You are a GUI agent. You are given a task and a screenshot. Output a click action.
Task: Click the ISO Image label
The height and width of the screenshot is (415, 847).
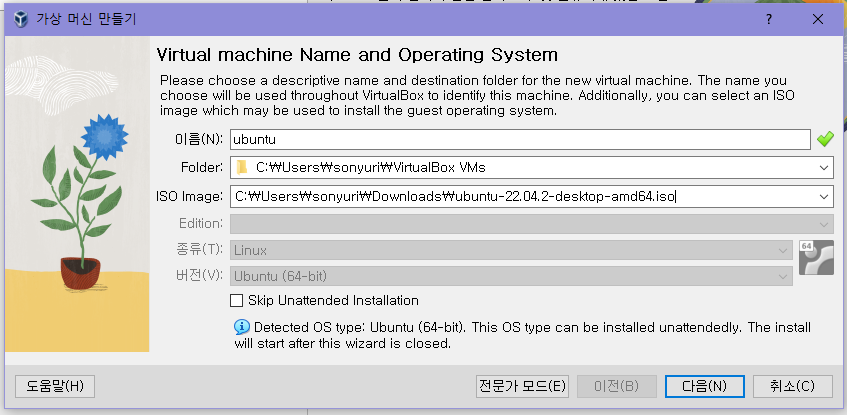(x=190, y=197)
